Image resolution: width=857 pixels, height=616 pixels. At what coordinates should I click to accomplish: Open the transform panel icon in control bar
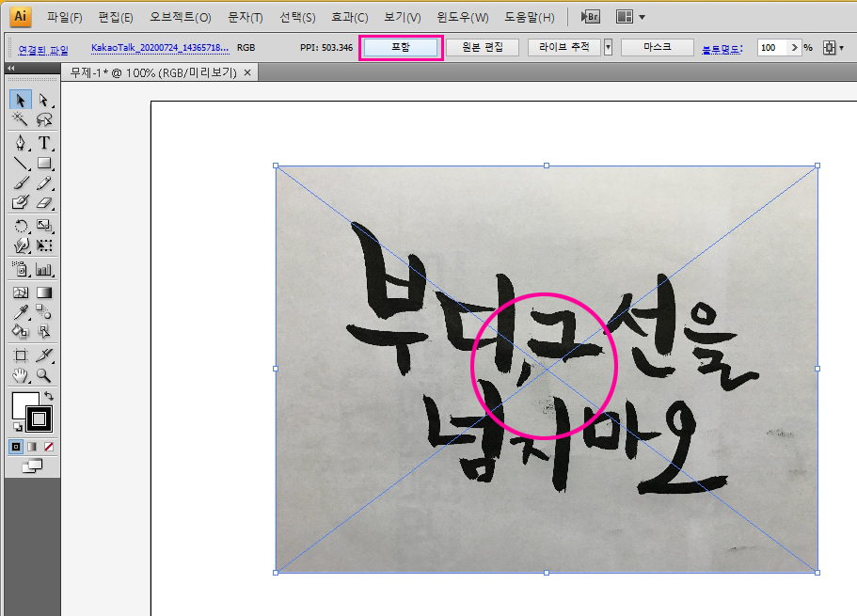[829, 48]
